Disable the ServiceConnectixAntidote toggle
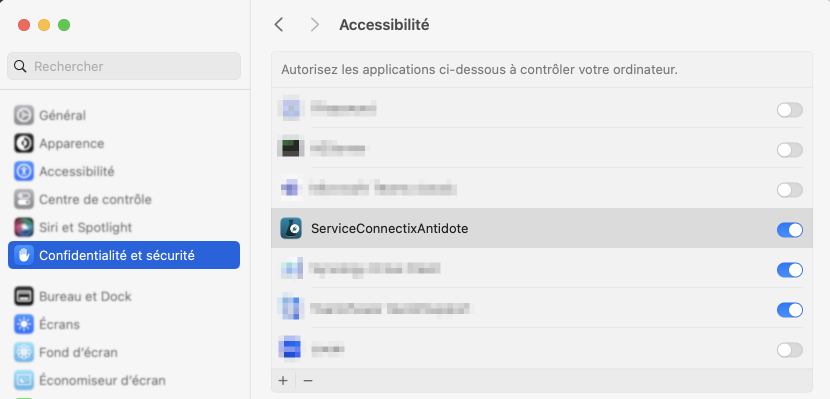The image size is (830, 399). pos(790,230)
